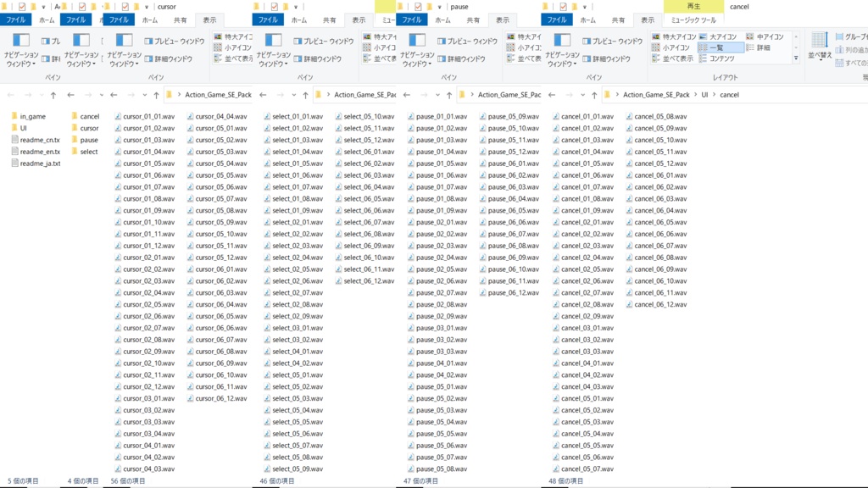Select pause_04_02.wav file

click(437, 375)
